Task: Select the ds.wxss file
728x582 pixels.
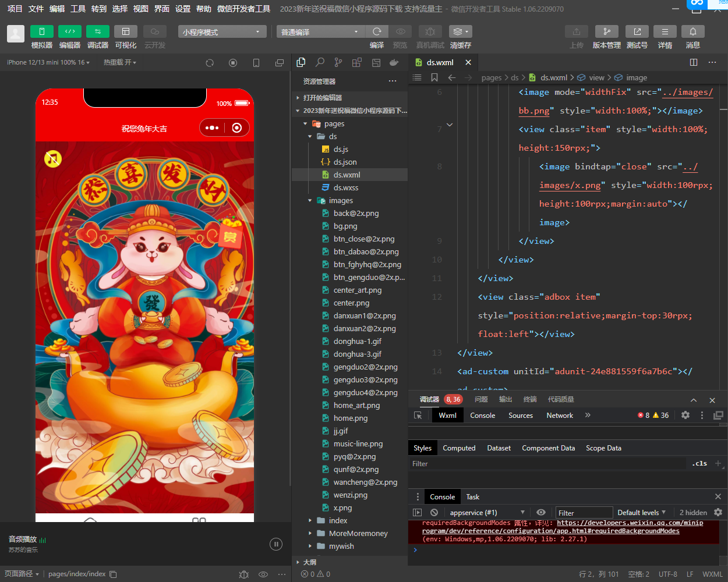Action: (x=345, y=187)
